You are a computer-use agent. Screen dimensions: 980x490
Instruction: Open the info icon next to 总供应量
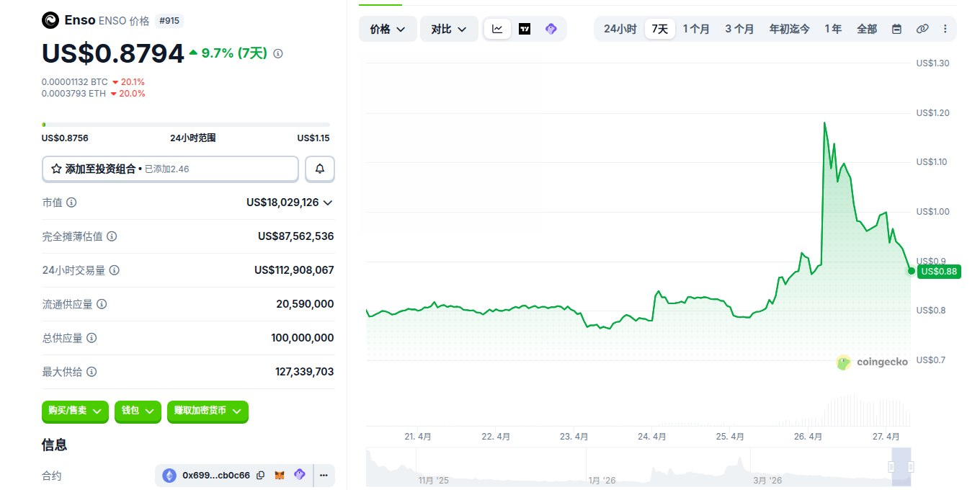point(92,338)
